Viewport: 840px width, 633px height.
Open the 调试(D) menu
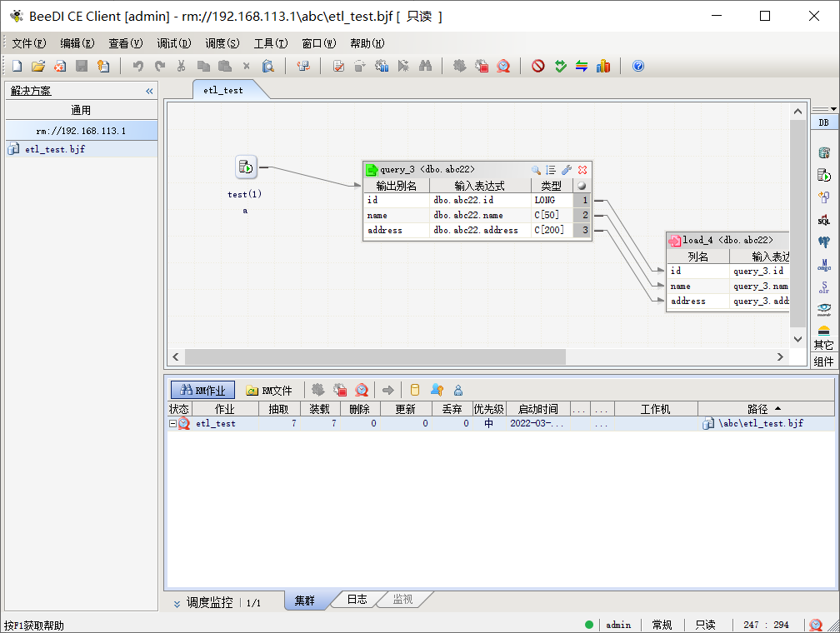(x=173, y=43)
